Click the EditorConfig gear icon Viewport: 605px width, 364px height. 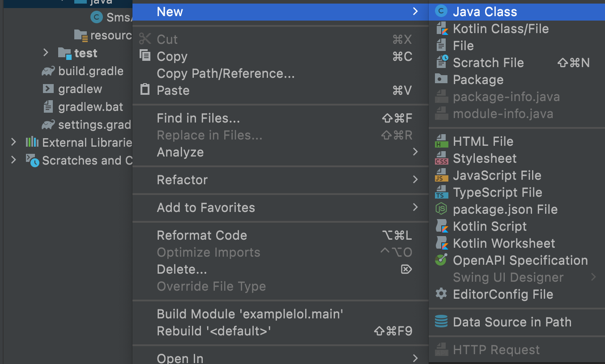pyautogui.click(x=441, y=294)
